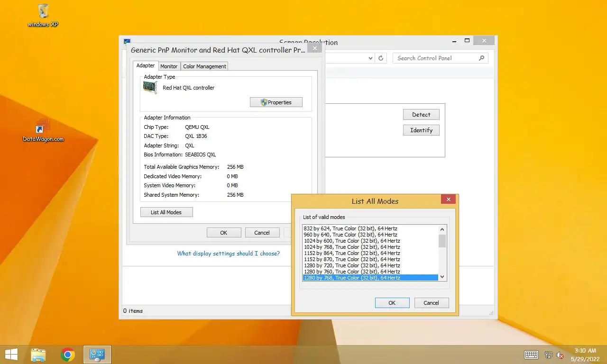Confirm OK in List All Modes dialog
Screen dimensions: 607x364
click(x=392, y=303)
